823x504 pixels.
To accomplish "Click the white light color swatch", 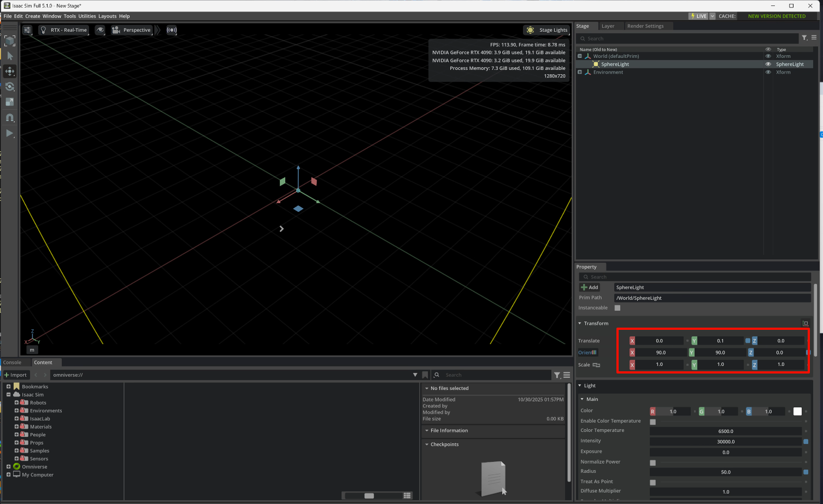I will click(797, 411).
